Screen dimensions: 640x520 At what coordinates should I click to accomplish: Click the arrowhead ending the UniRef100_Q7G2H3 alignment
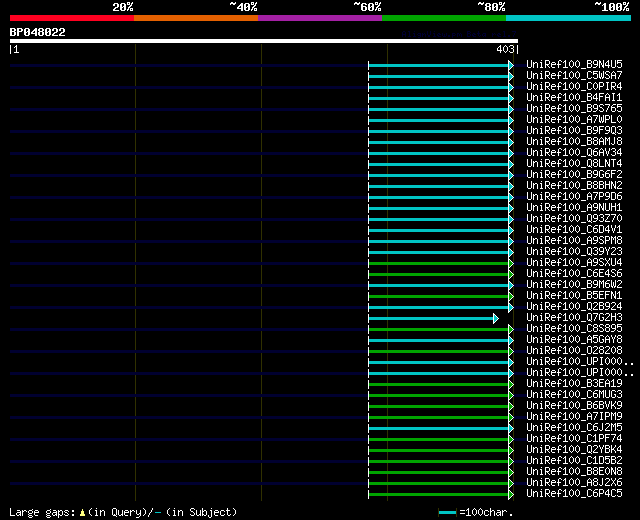click(x=496, y=318)
